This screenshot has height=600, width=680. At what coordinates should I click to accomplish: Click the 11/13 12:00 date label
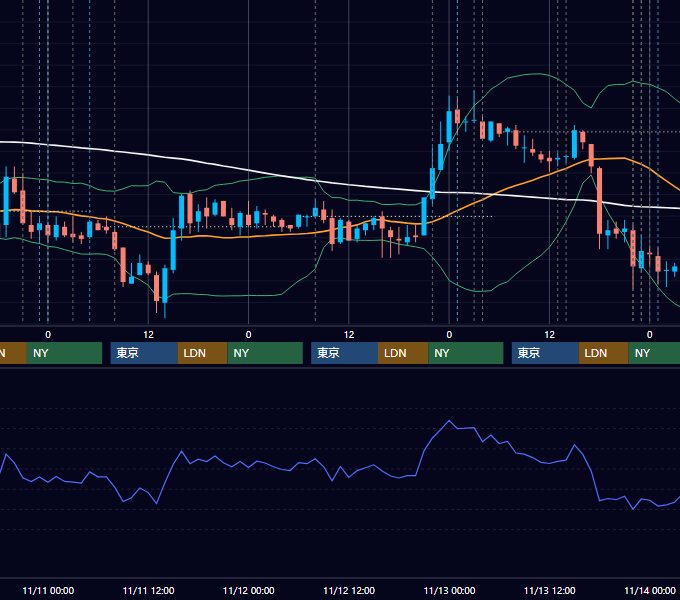point(549,590)
